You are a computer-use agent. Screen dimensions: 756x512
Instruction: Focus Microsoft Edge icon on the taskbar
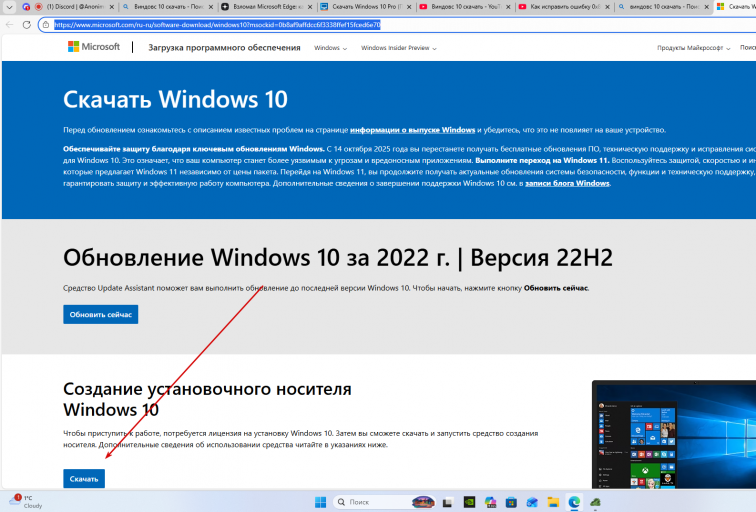(574, 502)
